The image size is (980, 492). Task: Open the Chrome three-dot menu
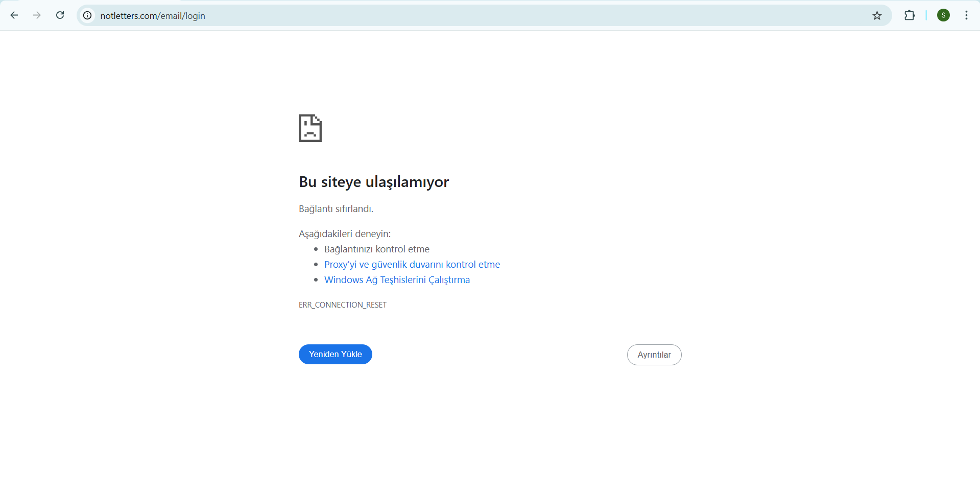[x=966, y=15]
